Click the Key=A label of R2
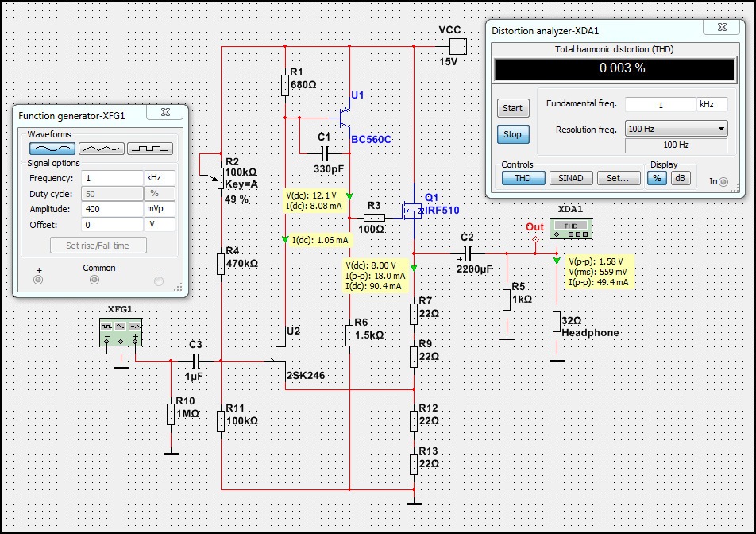756x534 pixels. tap(241, 184)
